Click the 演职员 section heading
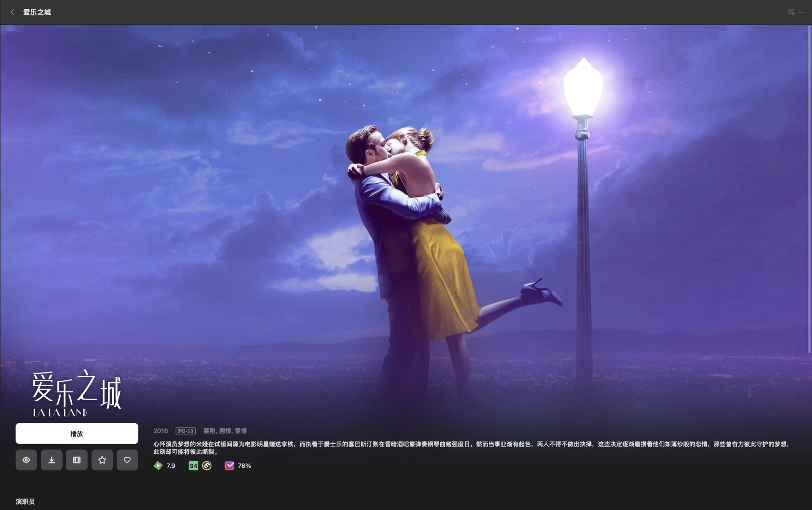The width and height of the screenshot is (812, 510). tap(25, 502)
